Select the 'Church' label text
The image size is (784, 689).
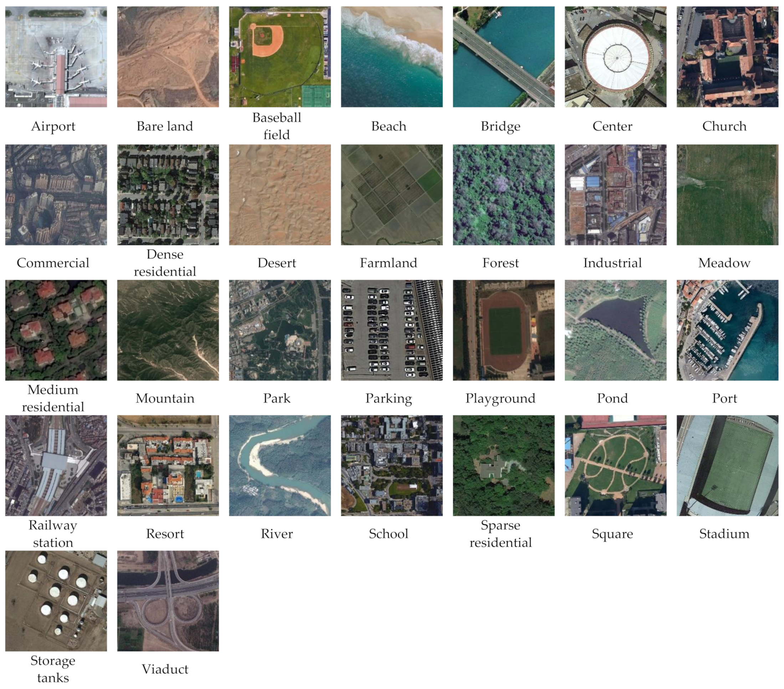coord(724,126)
